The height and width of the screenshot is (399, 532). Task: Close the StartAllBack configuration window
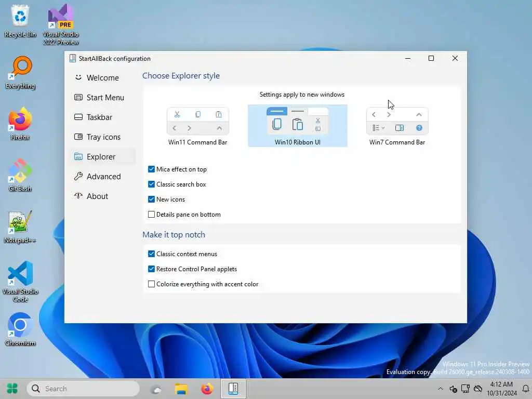[x=455, y=58]
